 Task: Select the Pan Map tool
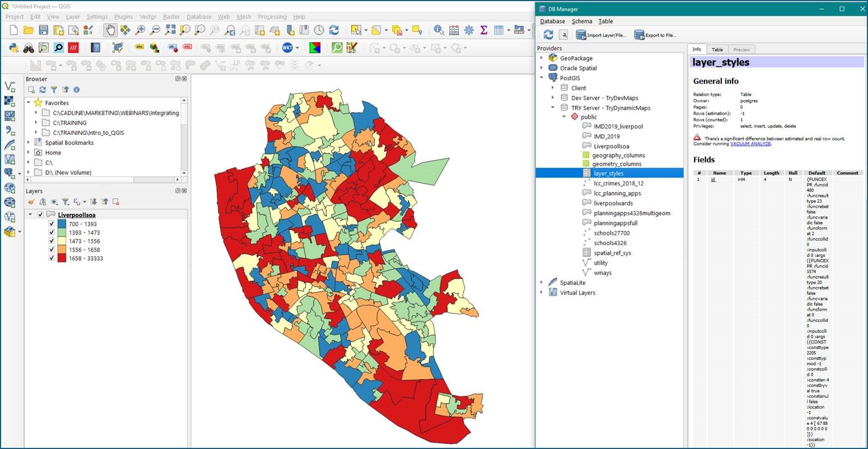(110, 30)
